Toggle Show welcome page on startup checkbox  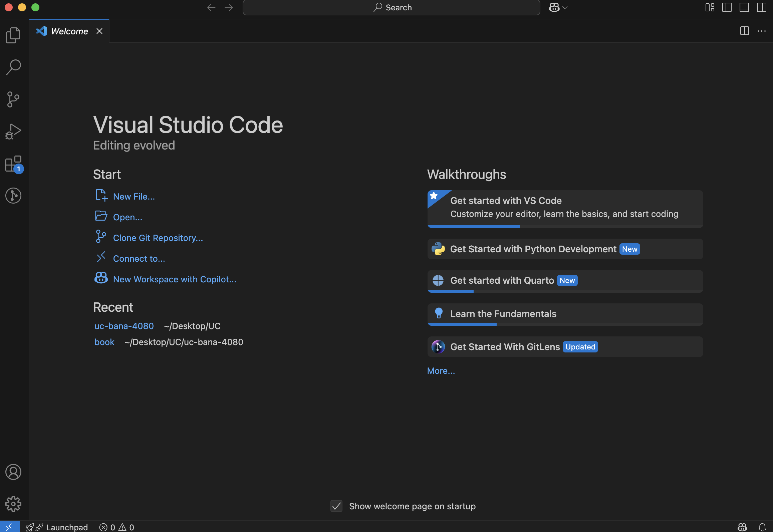coord(336,506)
